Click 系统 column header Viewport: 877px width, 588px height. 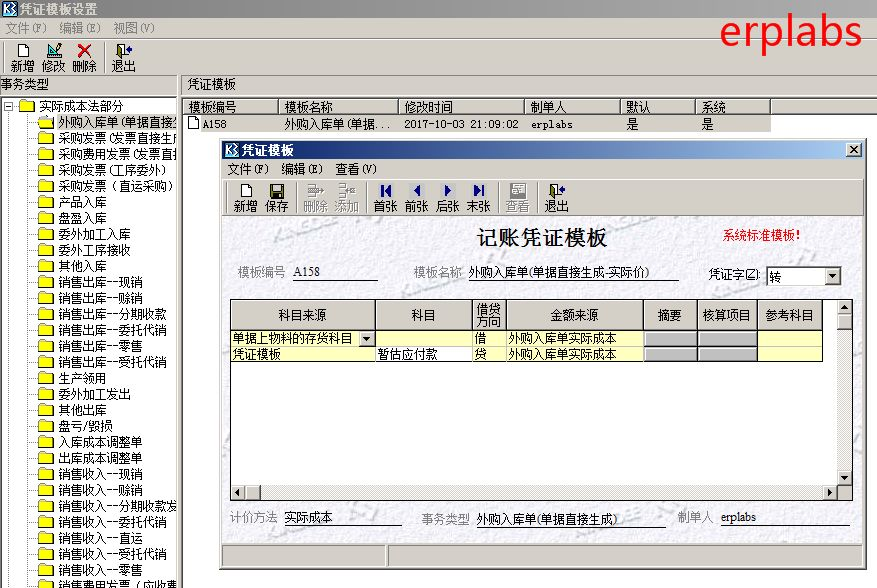click(x=733, y=107)
